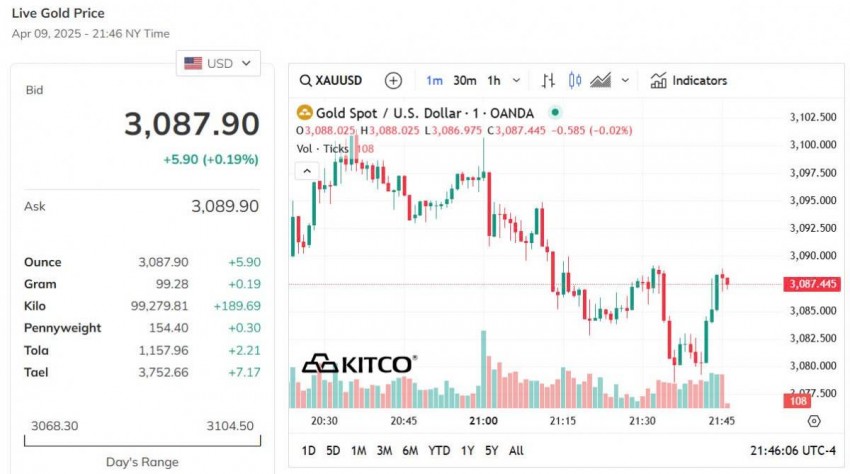The image size is (850, 474).
Task: Select the YTD date range
Action: point(439,451)
